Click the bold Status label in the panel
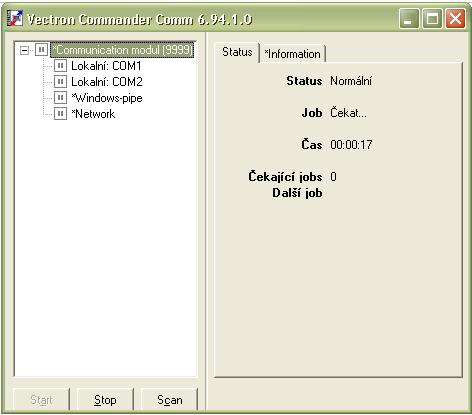Viewport: 472px width, 415px height. click(x=304, y=81)
